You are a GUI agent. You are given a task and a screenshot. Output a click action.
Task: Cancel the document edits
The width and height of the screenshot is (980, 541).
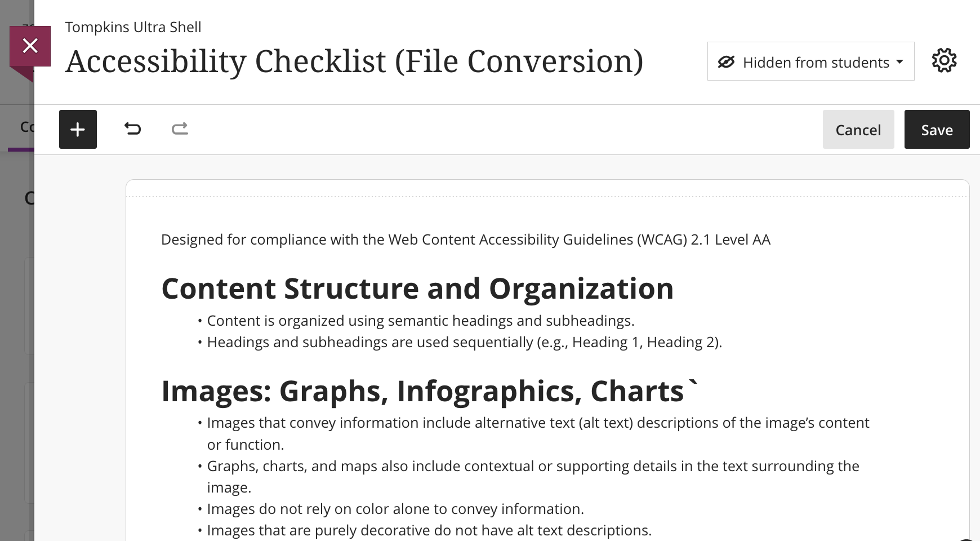pos(858,130)
